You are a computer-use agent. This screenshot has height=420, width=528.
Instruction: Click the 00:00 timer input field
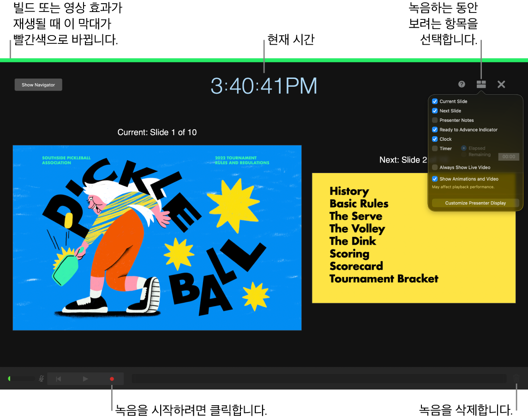pyautogui.click(x=509, y=156)
